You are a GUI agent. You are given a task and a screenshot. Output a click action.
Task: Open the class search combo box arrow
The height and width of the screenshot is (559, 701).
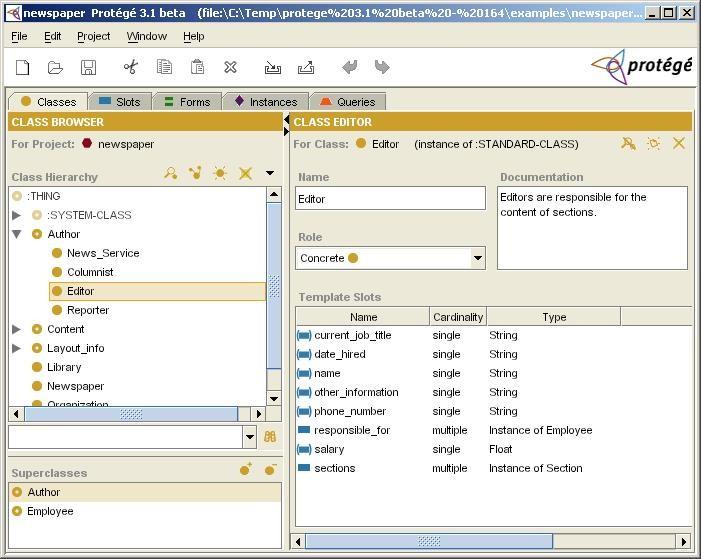[250, 437]
